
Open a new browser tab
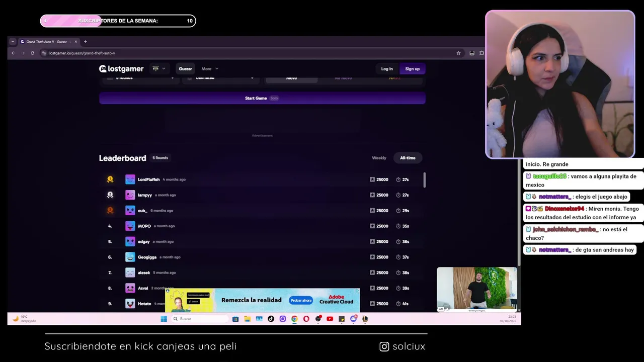(x=86, y=42)
